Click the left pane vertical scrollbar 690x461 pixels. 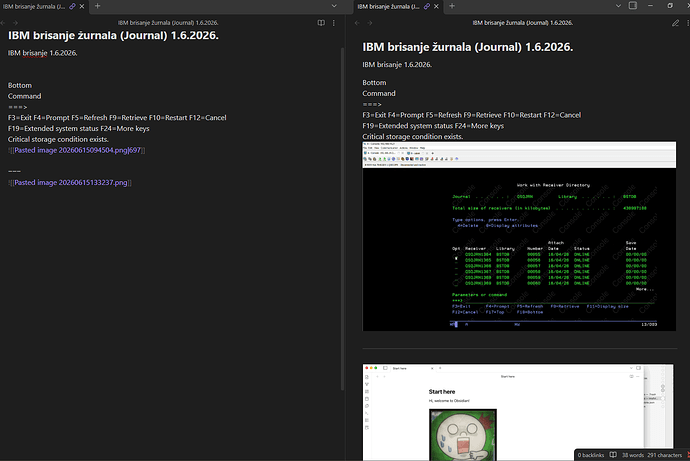342,219
